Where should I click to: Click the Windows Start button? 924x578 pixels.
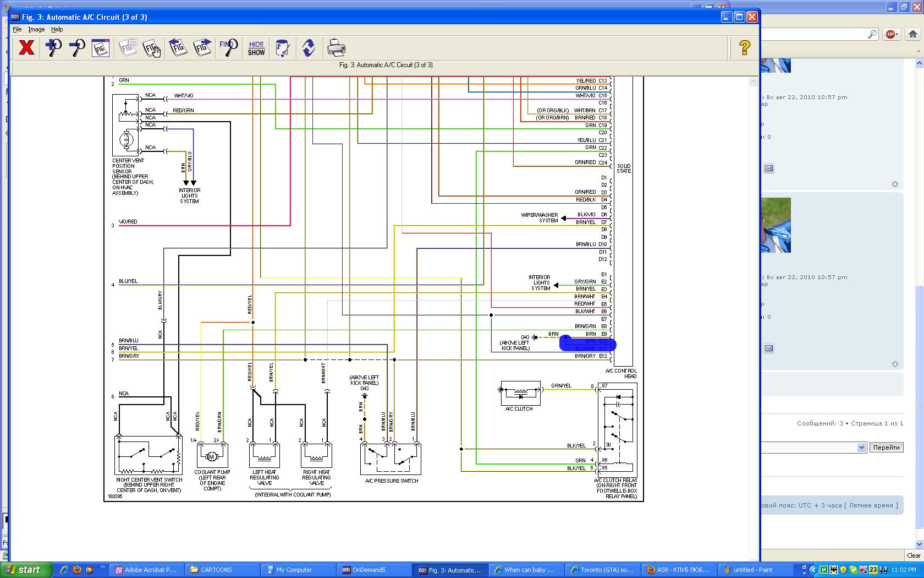pyautogui.click(x=26, y=570)
